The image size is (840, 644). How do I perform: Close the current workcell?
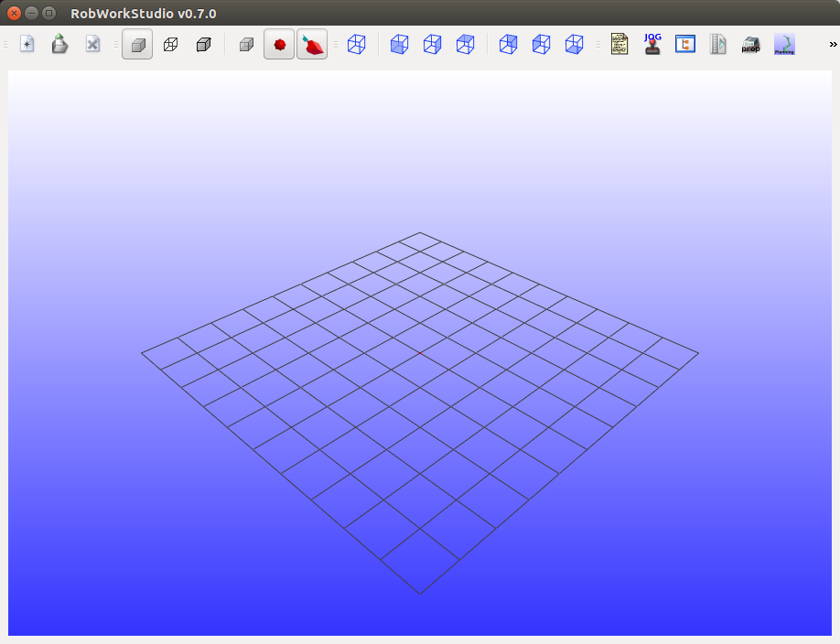pos(92,43)
